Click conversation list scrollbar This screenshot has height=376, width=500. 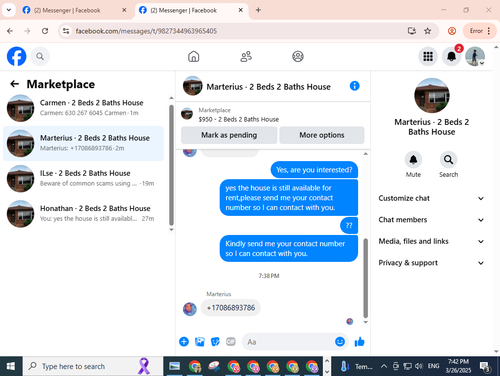click(x=171, y=165)
